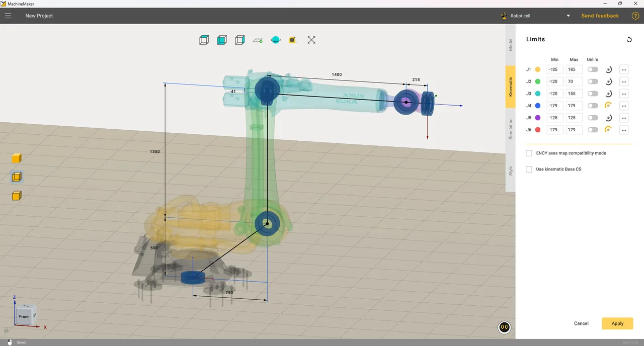
Task: Check Use kinematic Base CS
Action: 529,169
